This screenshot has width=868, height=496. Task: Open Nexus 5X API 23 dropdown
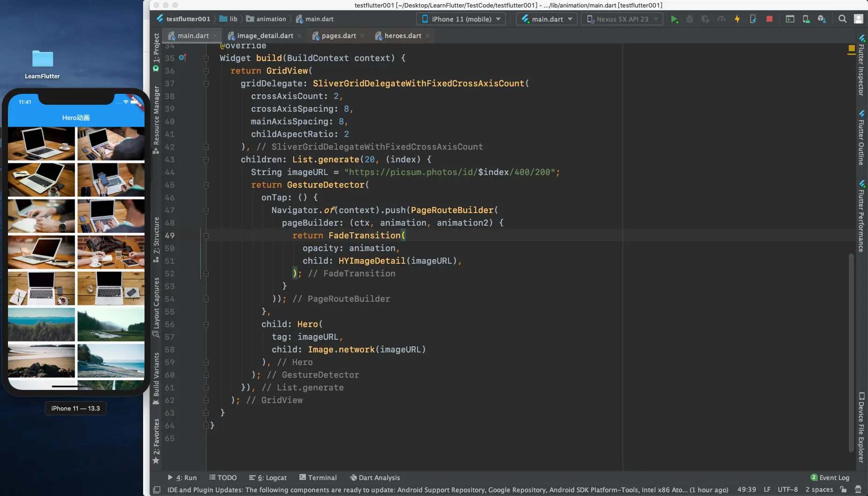point(622,19)
